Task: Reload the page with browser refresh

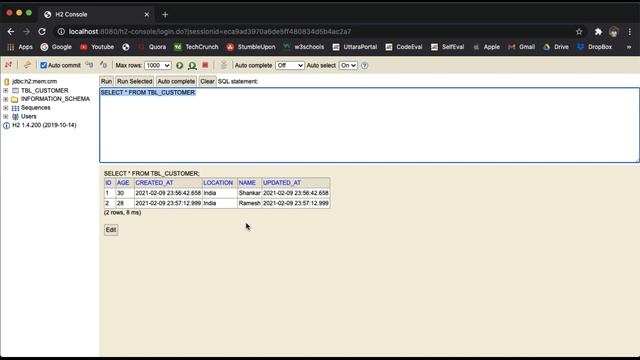Action: (x=42, y=31)
